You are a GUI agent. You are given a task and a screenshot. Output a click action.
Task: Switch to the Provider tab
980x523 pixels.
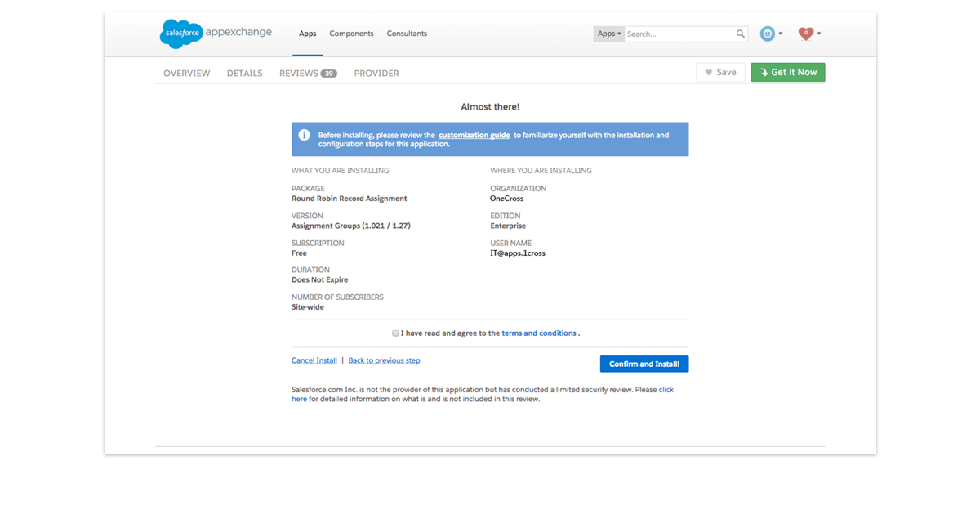(376, 74)
